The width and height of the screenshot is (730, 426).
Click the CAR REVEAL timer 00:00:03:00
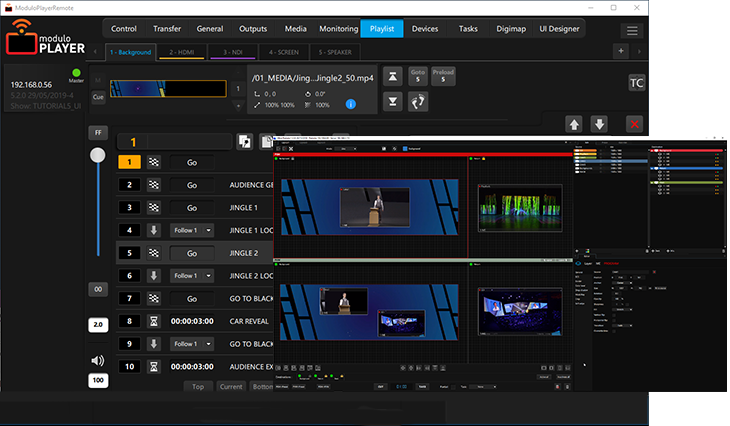point(192,321)
